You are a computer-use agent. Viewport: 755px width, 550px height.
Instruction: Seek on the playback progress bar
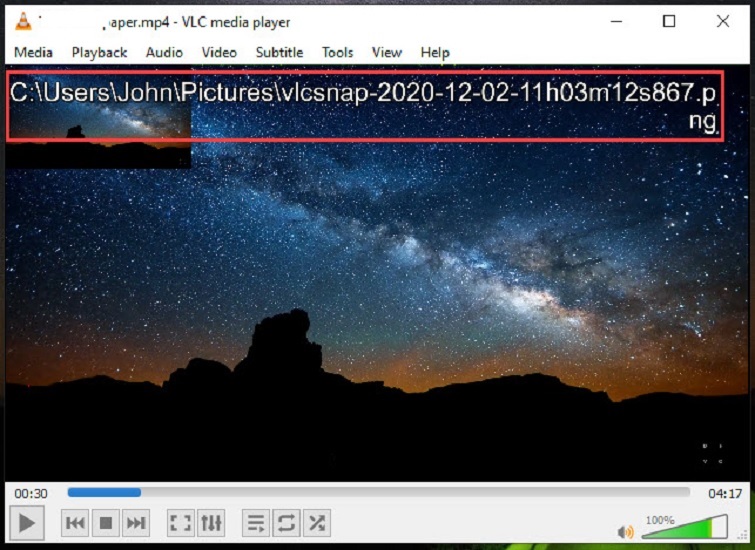click(x=378, y=492)
